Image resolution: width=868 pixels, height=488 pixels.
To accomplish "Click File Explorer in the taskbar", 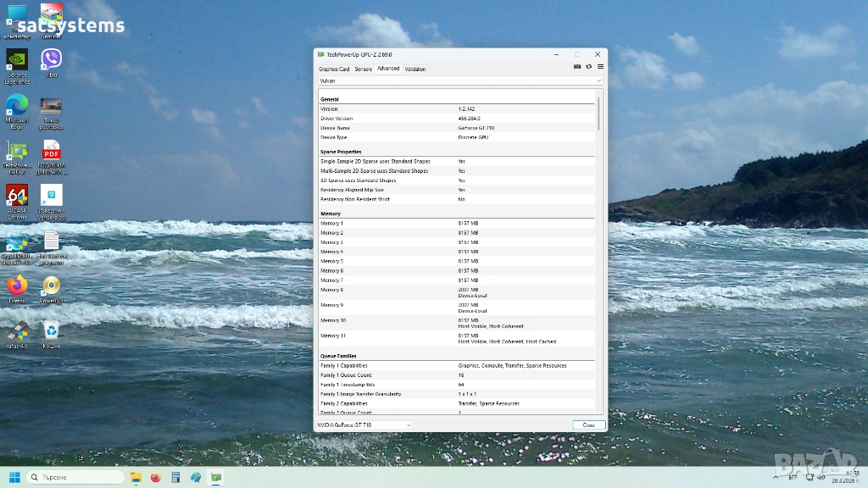I will [x=136, y=478].
